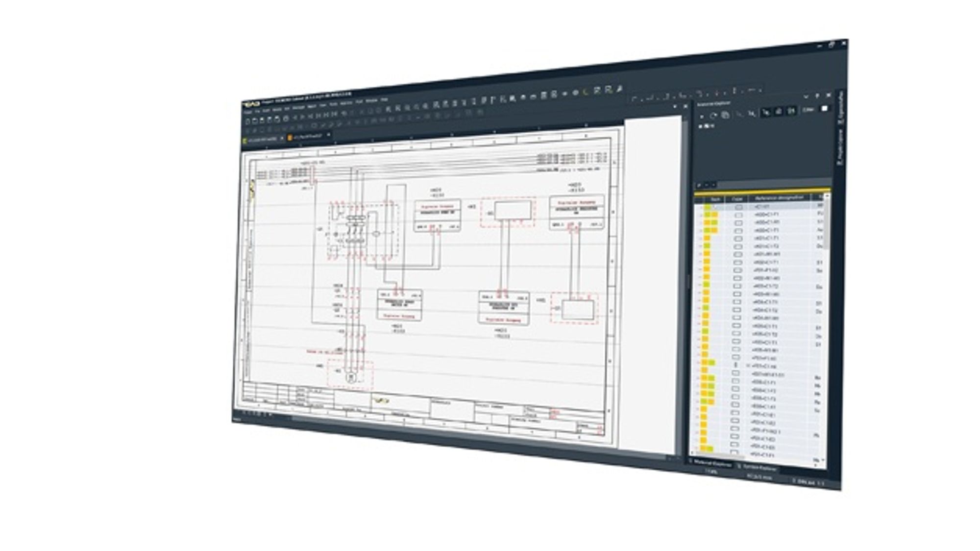Switch to the first document tab with green icon
Image resolution: width=980 pixels, height=551 pixels.
[x=263, y=140]
